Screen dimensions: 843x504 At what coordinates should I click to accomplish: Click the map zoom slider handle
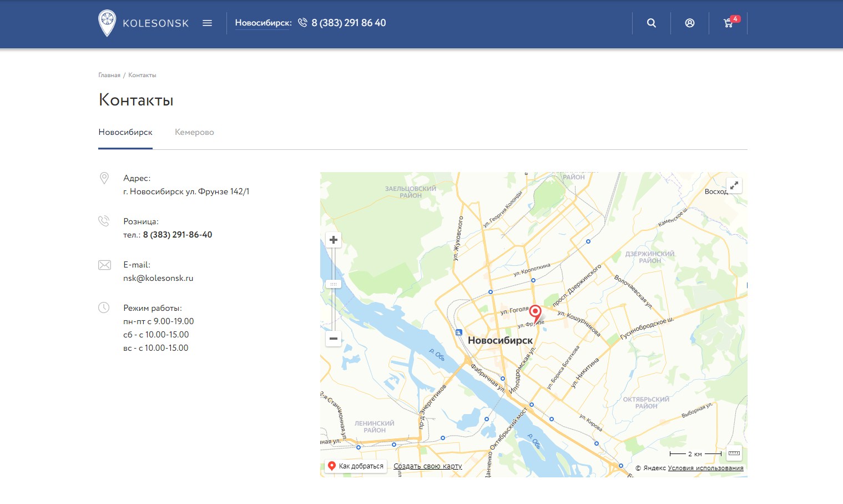pyautogui.click(x=334, y=284)
